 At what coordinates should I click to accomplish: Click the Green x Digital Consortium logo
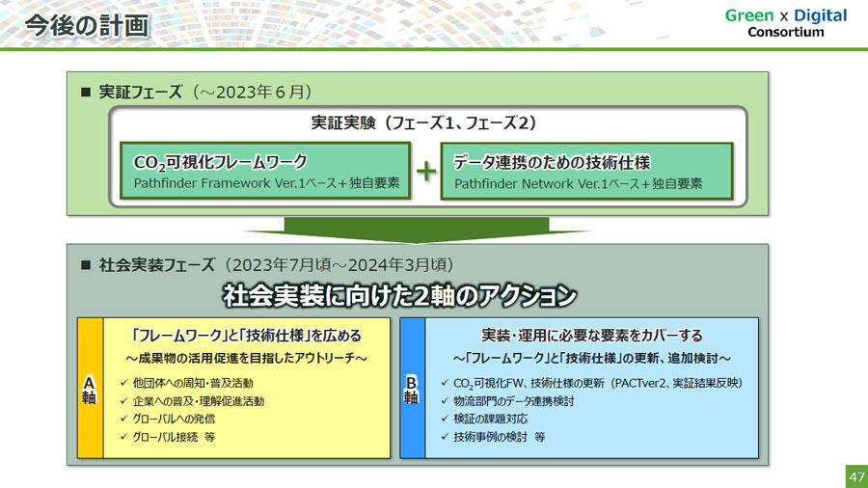[785, 23]
